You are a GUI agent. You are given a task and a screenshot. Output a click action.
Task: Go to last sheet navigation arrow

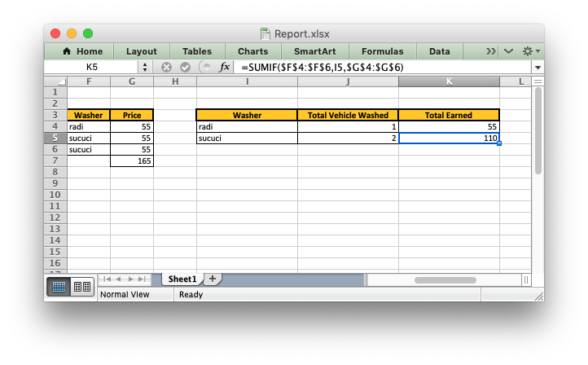point(142,279)
